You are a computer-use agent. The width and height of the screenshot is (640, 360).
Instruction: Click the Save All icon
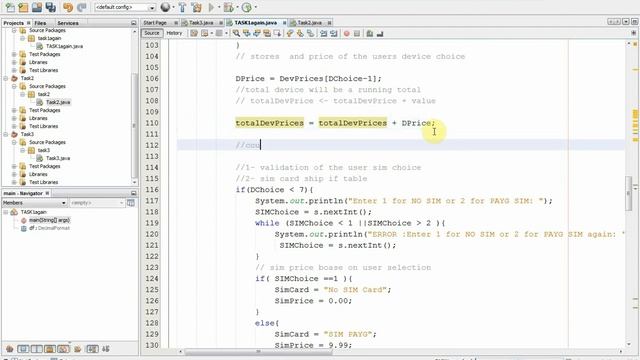pyautogui.click(x=50, y=7)
